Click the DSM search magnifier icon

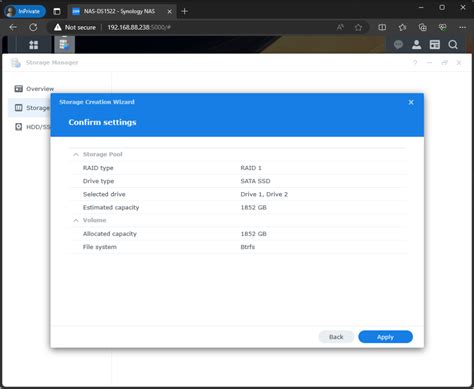(453, 45)
